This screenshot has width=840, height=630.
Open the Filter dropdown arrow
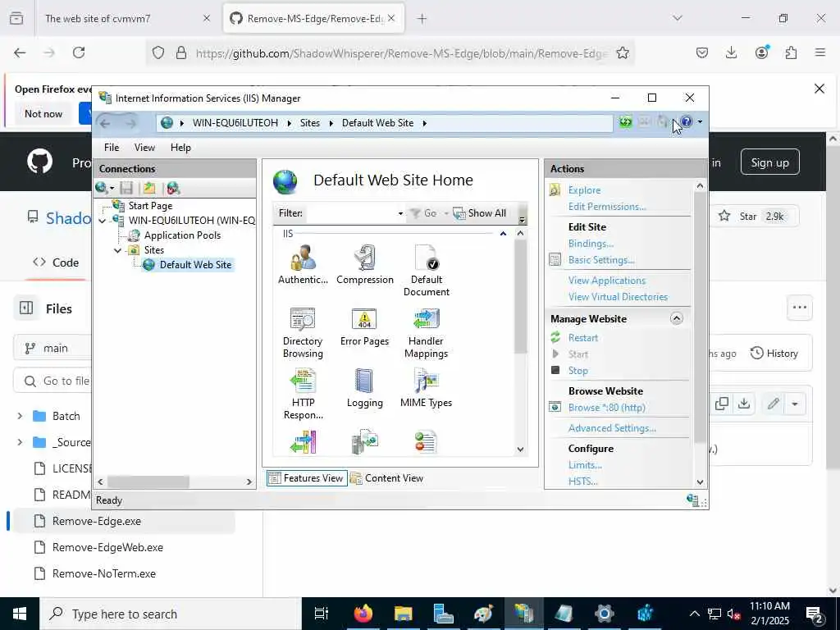[400, 213]
